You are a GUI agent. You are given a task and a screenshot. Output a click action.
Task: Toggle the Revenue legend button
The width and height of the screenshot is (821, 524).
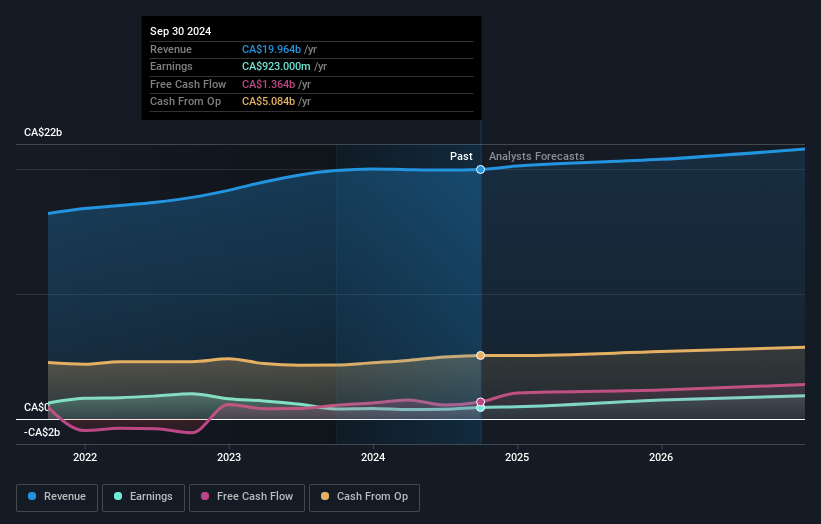tap(57, 497)
